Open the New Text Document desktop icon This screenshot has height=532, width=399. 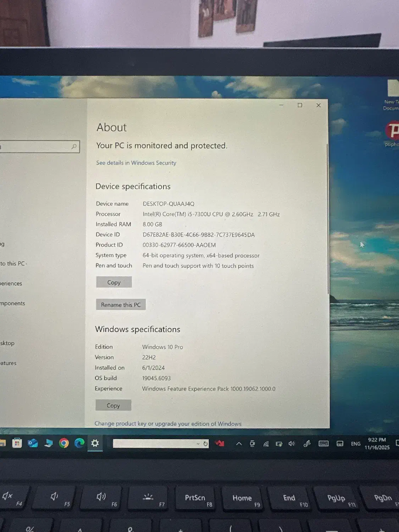tap(392, 95)
